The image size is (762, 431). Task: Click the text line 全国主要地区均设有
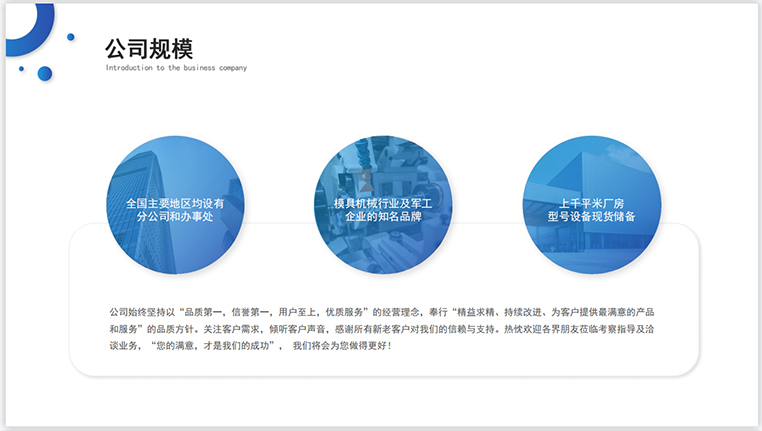point(175,203)
